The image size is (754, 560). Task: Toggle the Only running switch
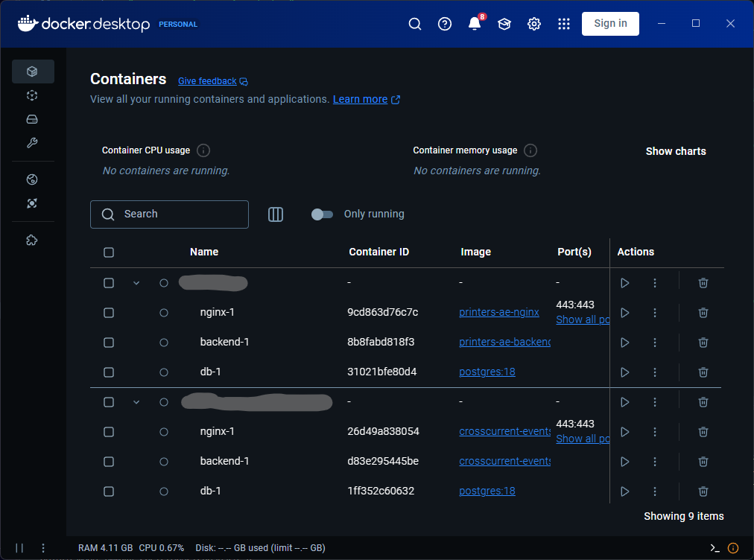point(322,214)
